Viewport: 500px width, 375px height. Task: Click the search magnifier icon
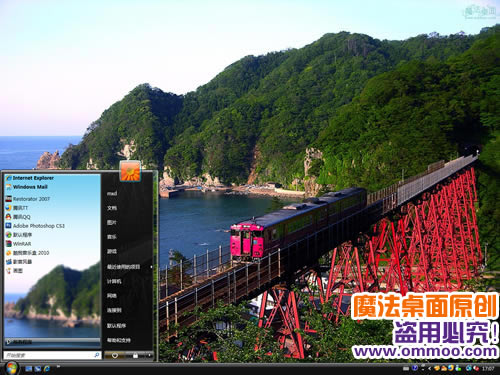coord(97,355)
